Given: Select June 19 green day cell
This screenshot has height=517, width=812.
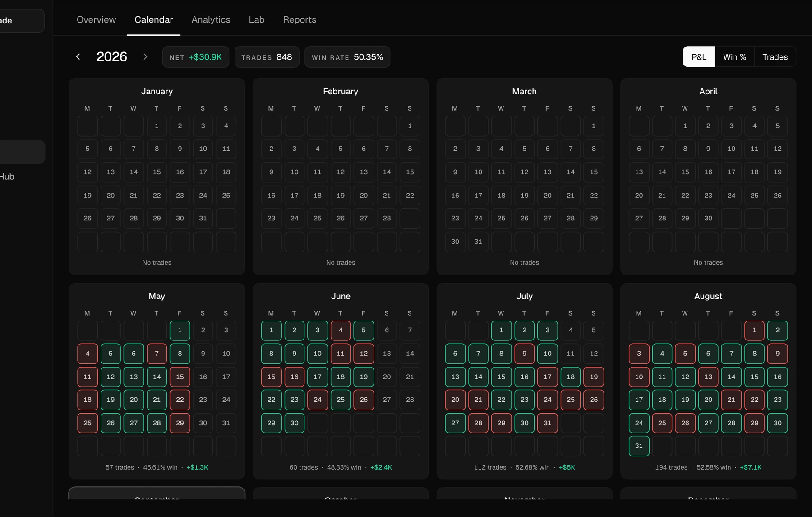Looking at the screenshot, I should click(364, 377).
